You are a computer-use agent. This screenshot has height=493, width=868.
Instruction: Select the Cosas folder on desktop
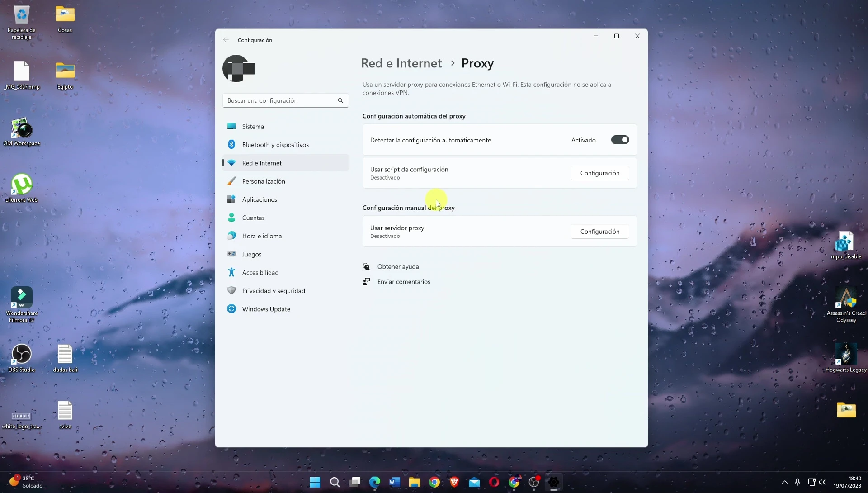pos(65,19)
